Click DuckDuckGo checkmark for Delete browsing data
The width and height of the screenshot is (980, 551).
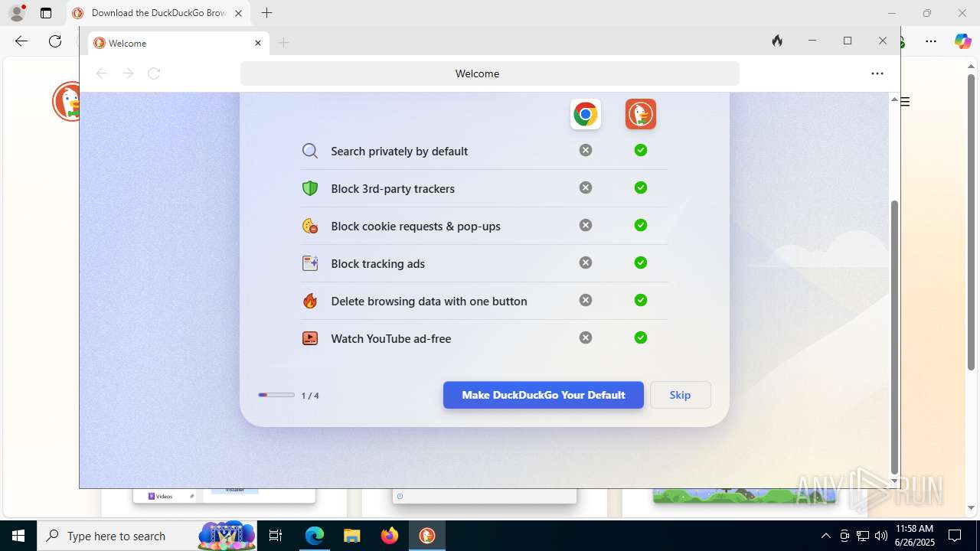pyautogui.click(x=641, y=300)
